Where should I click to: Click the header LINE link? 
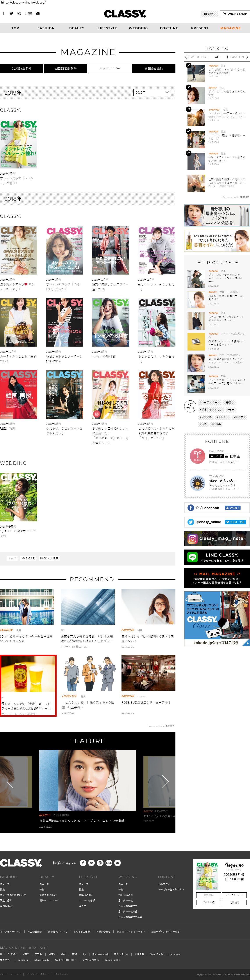29,13
